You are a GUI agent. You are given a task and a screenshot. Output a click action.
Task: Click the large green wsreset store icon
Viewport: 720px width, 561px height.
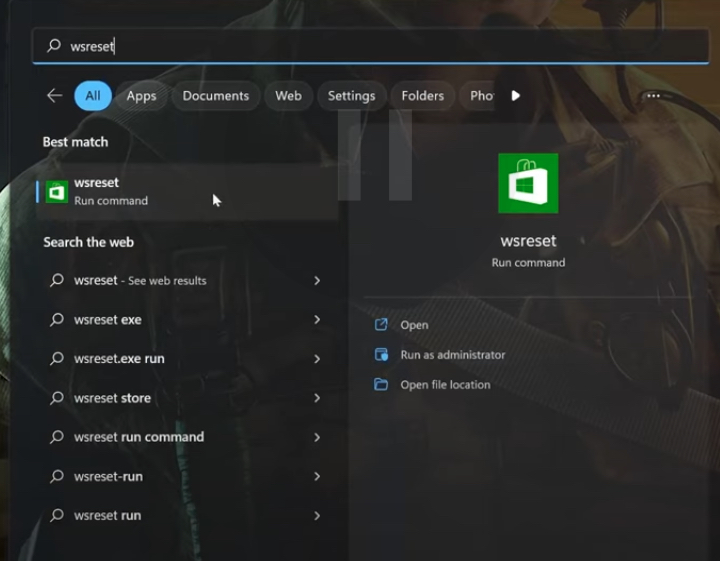pyautogui.click(x=528, y=183)
